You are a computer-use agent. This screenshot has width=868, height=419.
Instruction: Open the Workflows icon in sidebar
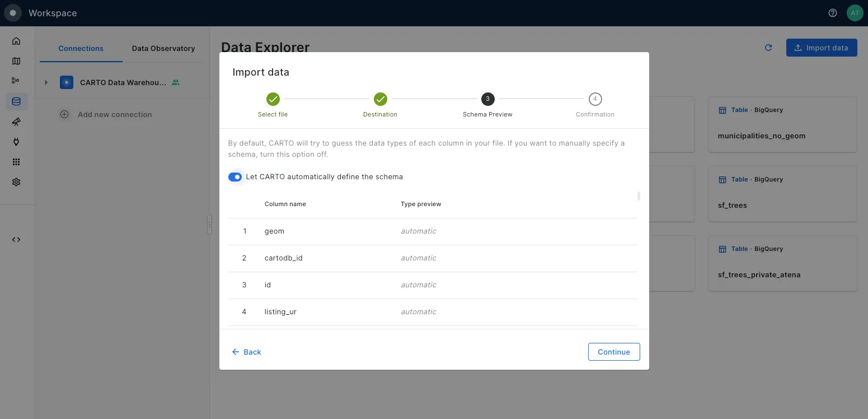tap(16, 81)
